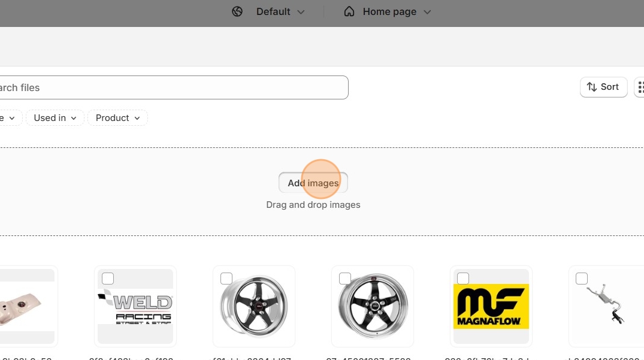Open the exhaust system thumbnail

pos(606,306)
